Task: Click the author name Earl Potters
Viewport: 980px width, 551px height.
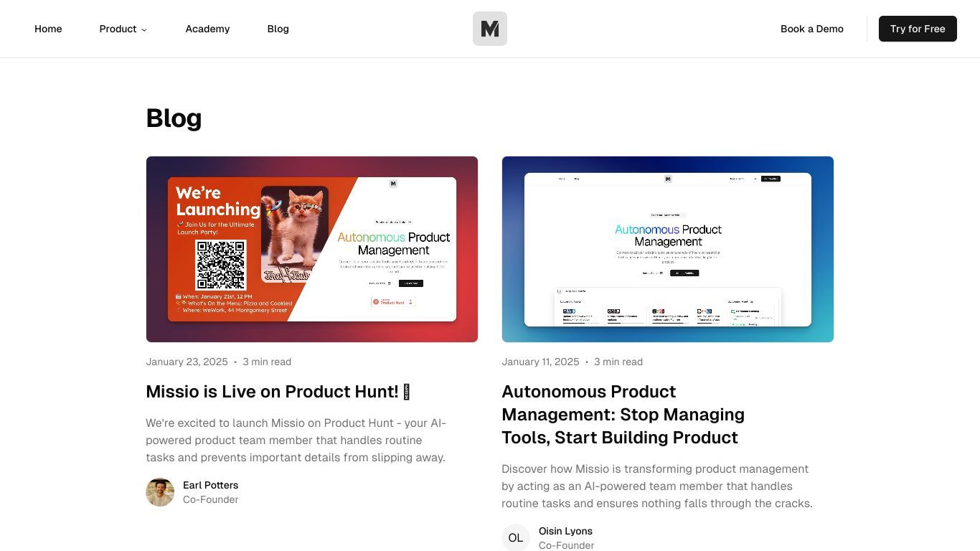Action: [x=210, y=485]
